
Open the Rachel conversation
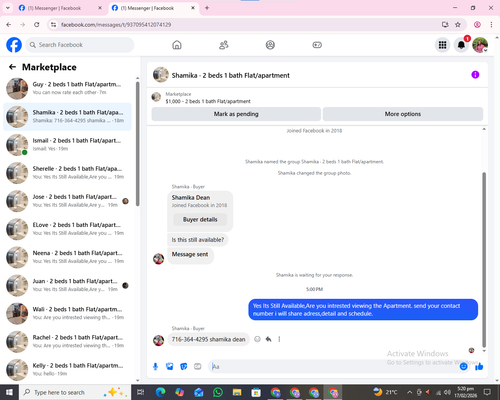[x=67, y=341]
